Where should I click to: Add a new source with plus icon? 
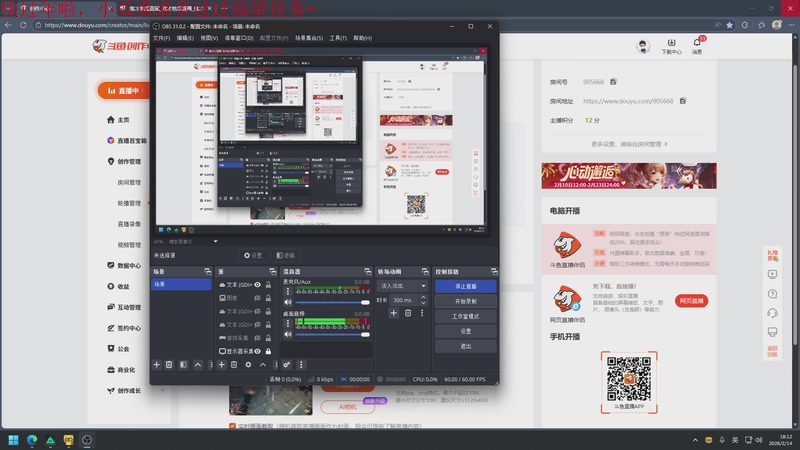pos(221,365)
